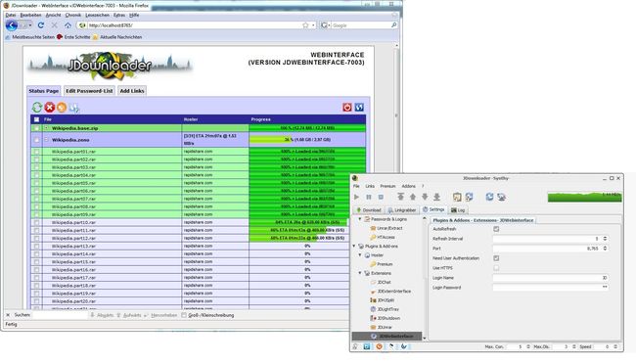The height and width of the screenshot is (364, 636).
Task: Switch to Linkgrabber tab in JDownloader
Action: coord(402,210)
